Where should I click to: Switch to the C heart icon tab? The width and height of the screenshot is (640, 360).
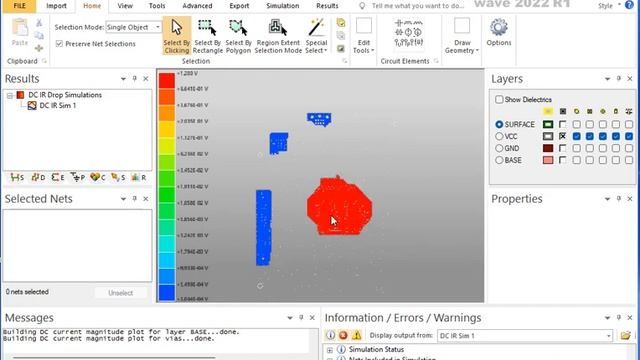pyautogui.click(x=98, y=178)
